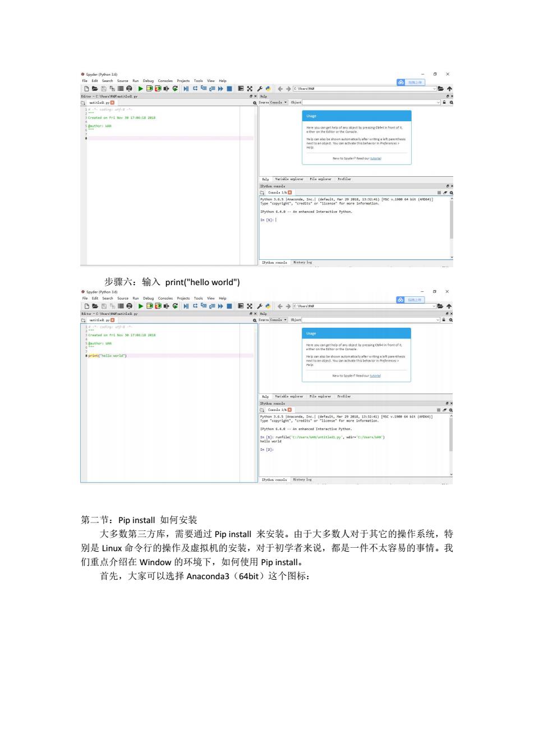Image resolution: width=534 pixels, height=756 pixels.
Task: Open tutorial link in top Spyder Usage box
Action: click(376, 158)
